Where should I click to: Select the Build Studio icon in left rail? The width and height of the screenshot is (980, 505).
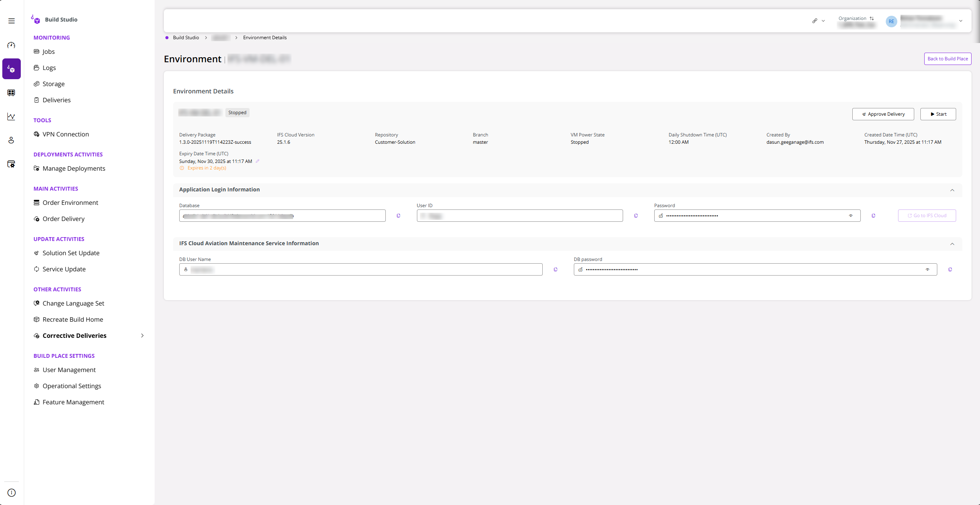point(12,69)
